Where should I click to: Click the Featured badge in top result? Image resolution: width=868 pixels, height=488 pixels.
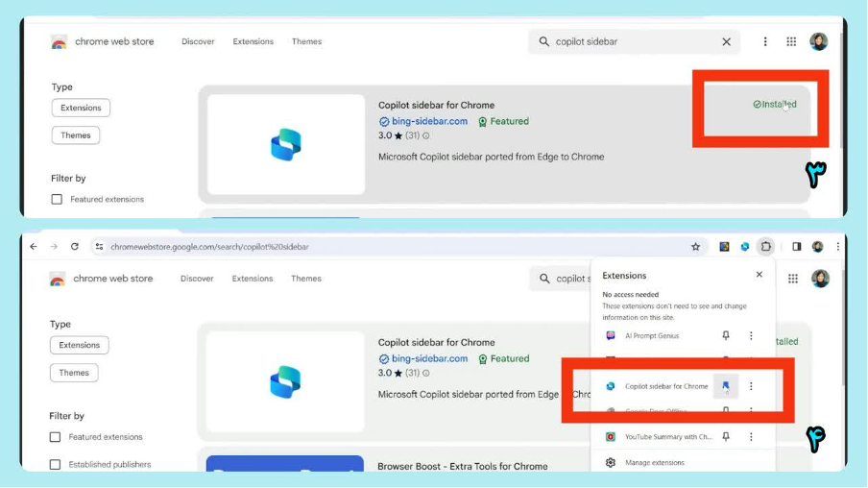point(503,121)
